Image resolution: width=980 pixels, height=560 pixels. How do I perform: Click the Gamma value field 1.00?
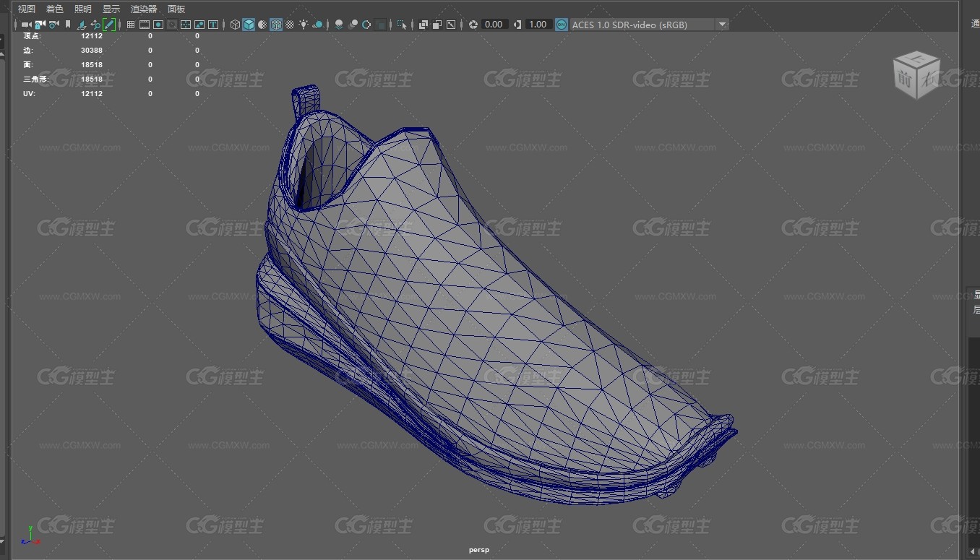pos(538,25)
